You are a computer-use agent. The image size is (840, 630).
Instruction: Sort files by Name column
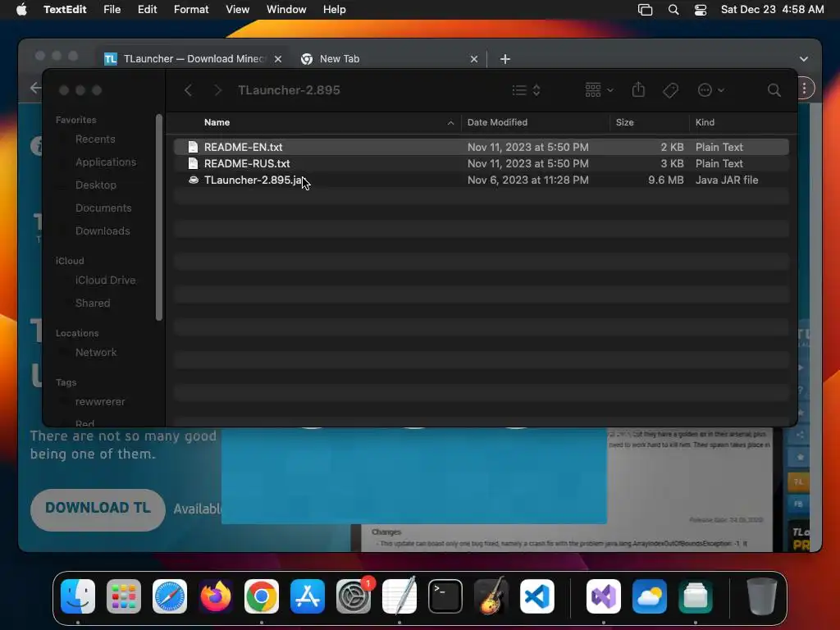click(217, 122)
